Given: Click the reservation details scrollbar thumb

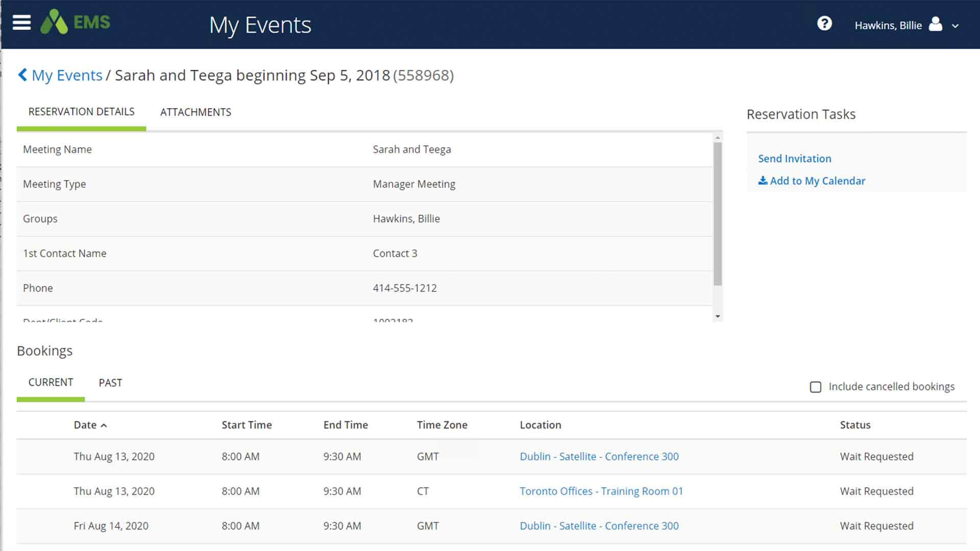Looking at the screenshot, I should coord(718,214).
